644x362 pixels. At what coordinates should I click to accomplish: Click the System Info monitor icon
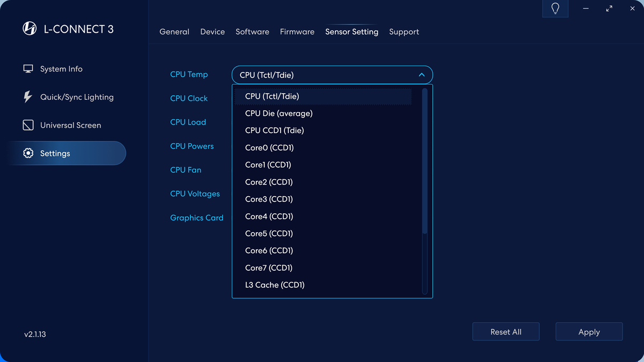28,69
